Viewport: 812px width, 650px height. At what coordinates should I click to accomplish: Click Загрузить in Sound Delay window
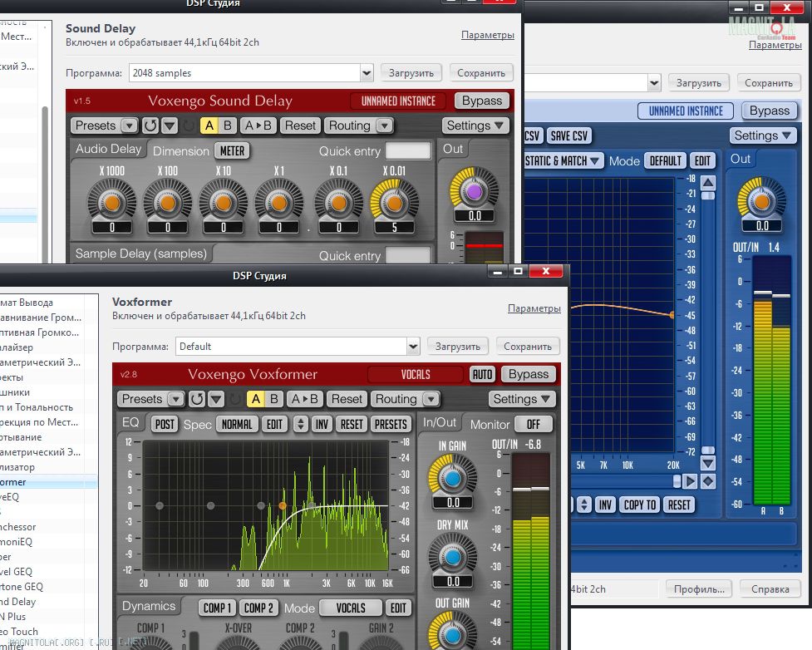tap(411, 73)
